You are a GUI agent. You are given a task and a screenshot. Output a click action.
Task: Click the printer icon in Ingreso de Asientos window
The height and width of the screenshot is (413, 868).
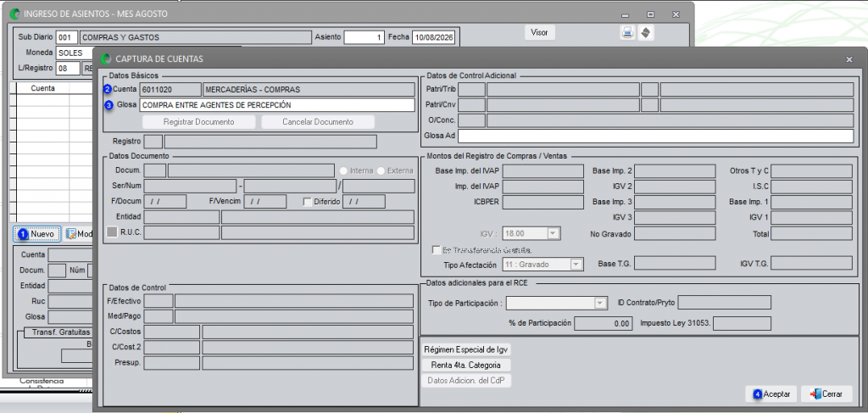tap(626, 33)
